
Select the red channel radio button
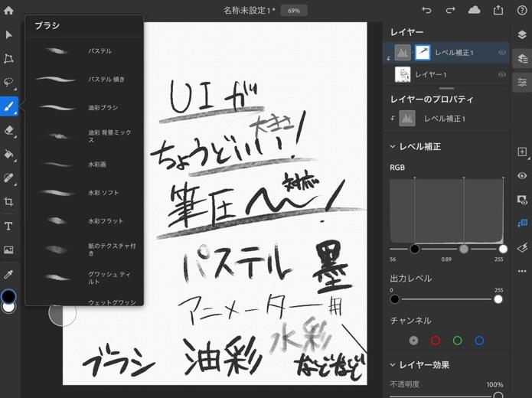click(x=436, y=341)
